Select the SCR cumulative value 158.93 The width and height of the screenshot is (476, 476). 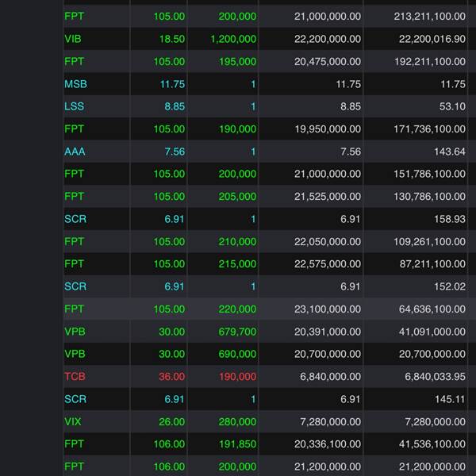pyautogui.click(x=449, y=219)
